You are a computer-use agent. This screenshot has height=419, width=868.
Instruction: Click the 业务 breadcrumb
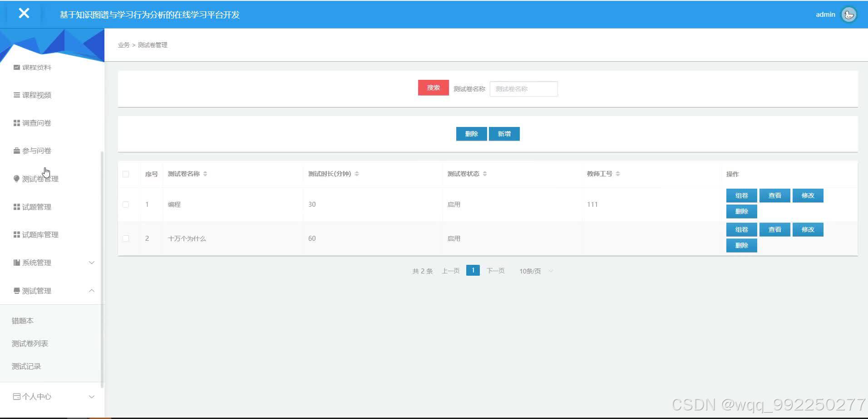click(123, 45)
